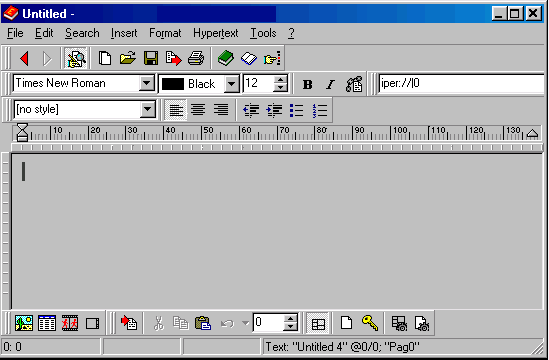Viewport: 549px width, 360px height.
Task: Create a new document with the blank page icon
Action: pos(105,58)
